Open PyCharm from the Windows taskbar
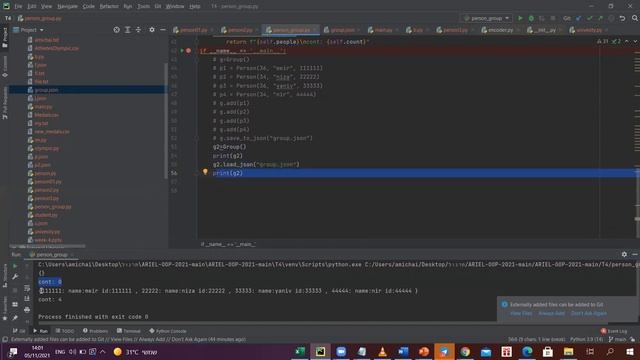 point(320,351)
